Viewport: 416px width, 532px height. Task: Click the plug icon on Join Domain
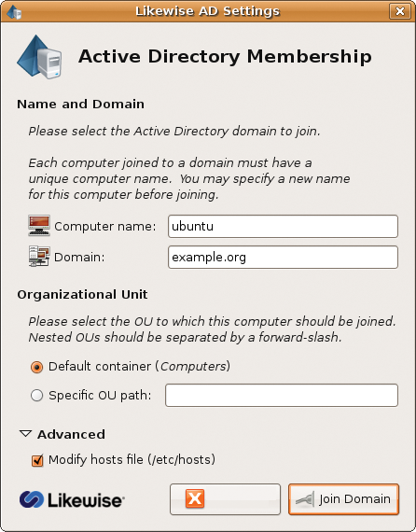(305, 499)
